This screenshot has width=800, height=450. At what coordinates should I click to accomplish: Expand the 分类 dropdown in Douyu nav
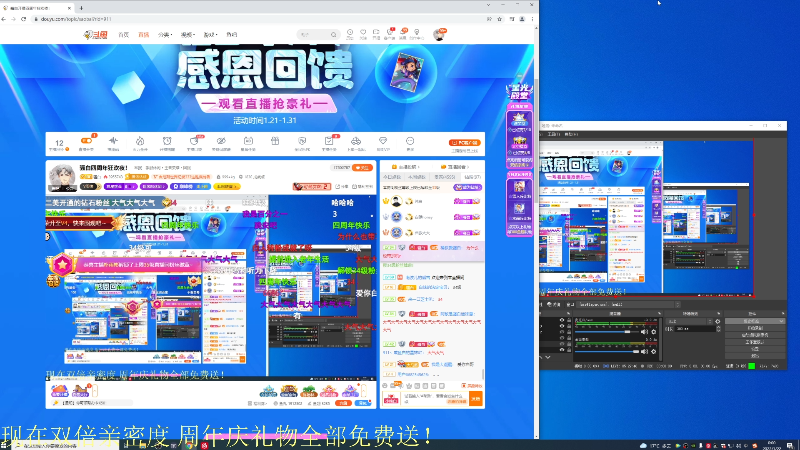click(x=165, y=35)
